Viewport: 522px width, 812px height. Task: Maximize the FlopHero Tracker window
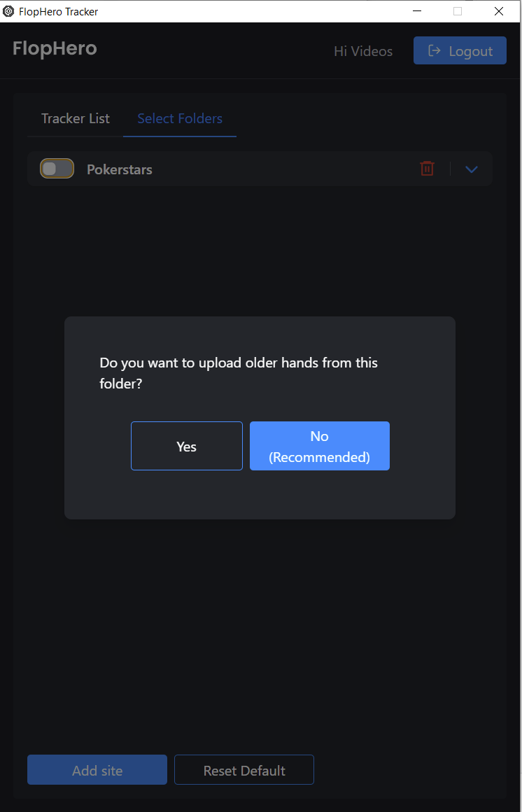click(x=457, y=11)
